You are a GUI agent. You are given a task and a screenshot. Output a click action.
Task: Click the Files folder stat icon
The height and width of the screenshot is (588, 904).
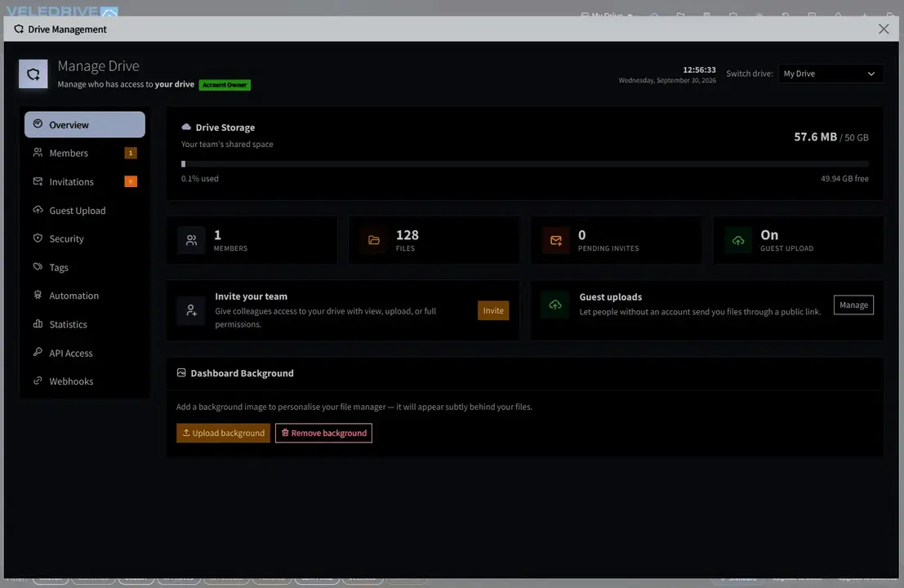click(373, 240)
